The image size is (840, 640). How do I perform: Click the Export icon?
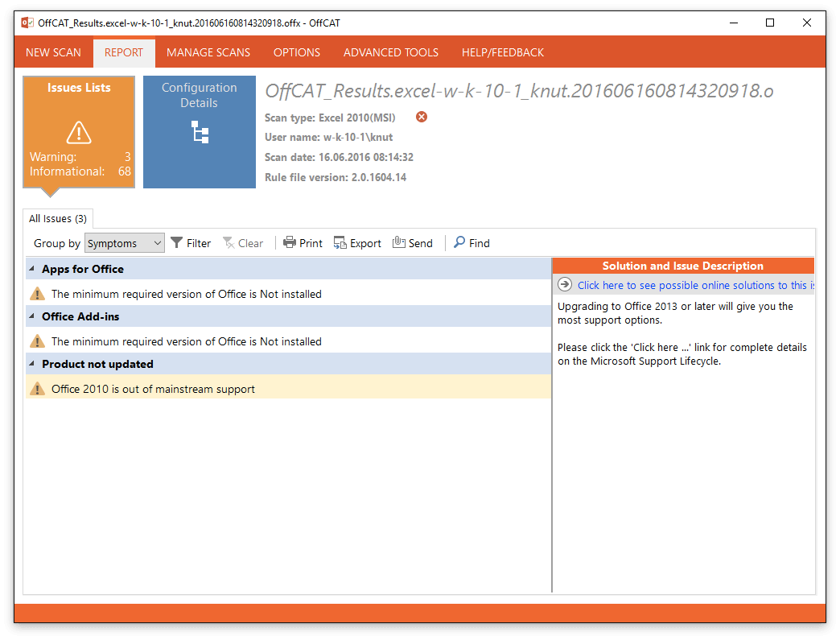[340, 243]
